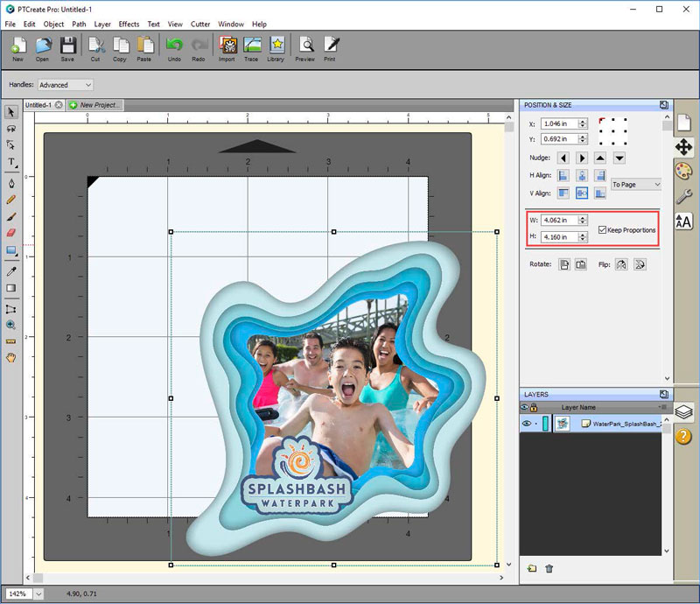This screenshot has height=604, width=700.
Task: Switch to the Untitled-1 tab
Action: tap(38, 105)
